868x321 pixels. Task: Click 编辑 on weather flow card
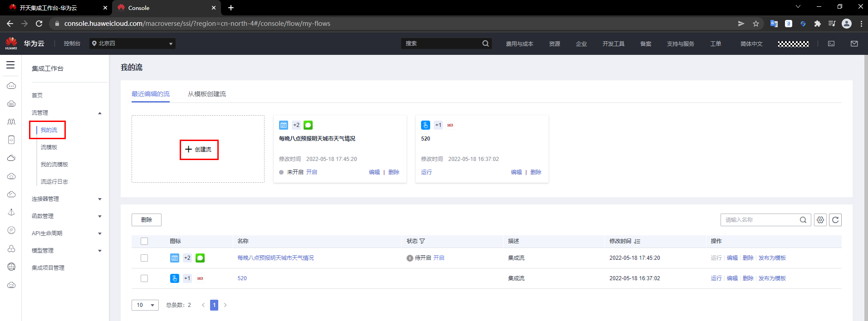374,172
